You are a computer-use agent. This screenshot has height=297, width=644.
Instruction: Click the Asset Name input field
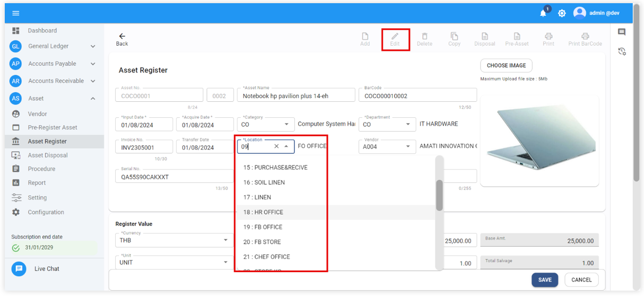297,96
